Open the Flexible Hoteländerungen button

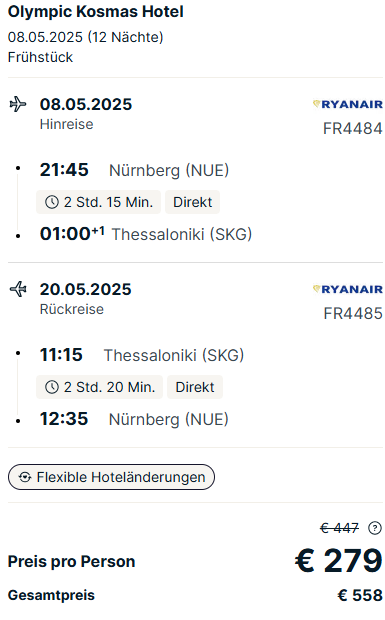(x=111, y=477)
